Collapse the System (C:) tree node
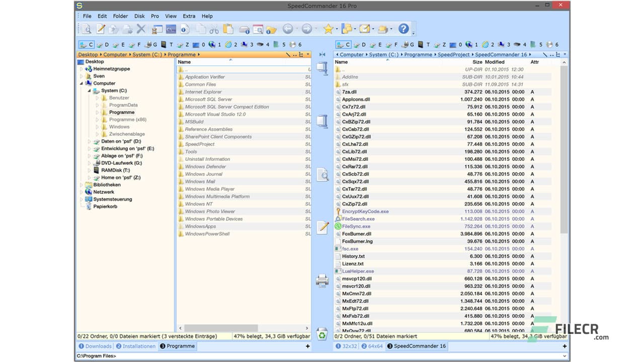 coord(89,90)
